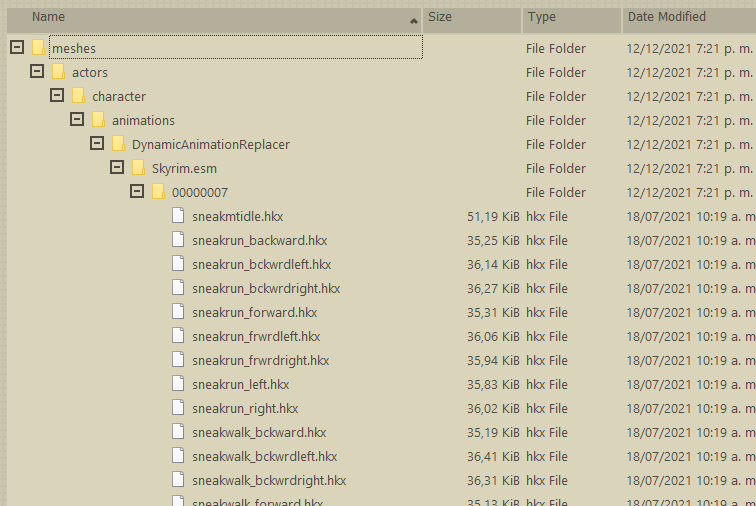Collapse the animations folder node
756x506 pixels.
tap(77, 119)
